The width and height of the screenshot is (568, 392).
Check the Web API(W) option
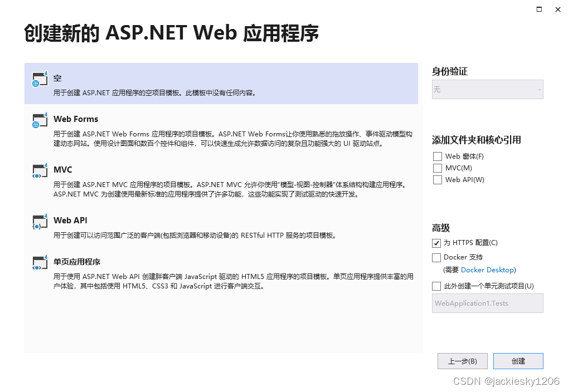[x=437, y=179]
